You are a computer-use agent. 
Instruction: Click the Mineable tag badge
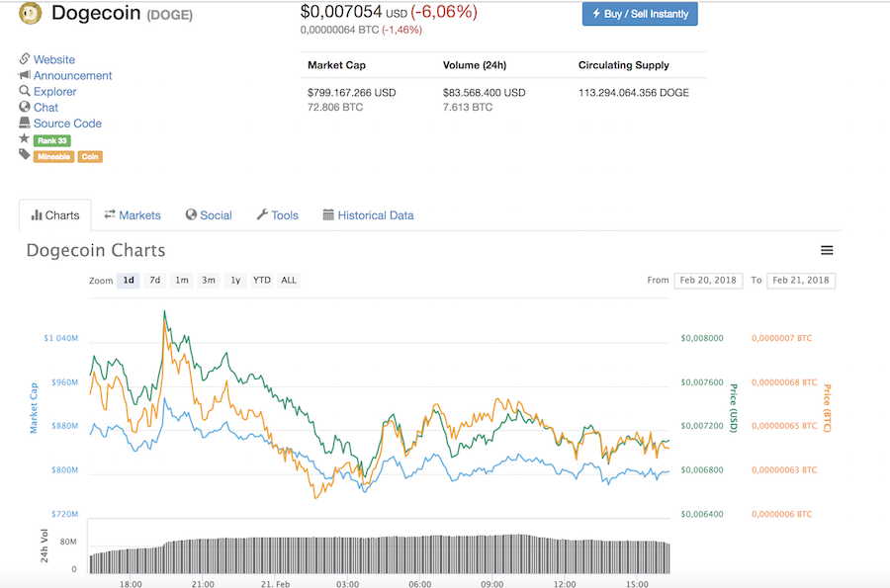coord(54,156)
